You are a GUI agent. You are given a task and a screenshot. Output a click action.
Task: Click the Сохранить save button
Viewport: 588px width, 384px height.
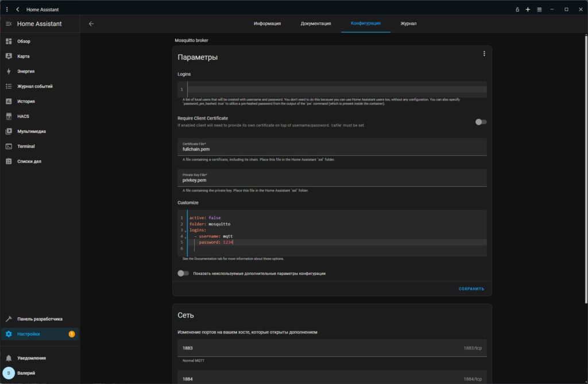[x=471, y=289]
